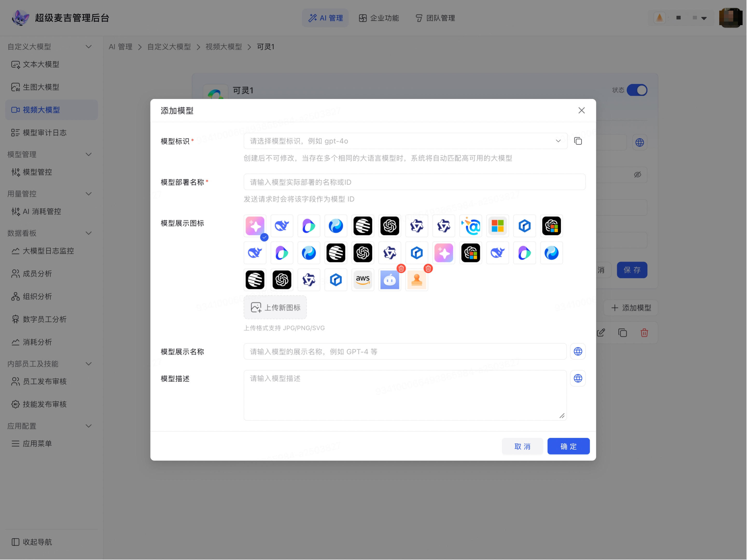
Task: Select the AWS model icon
Action: coord(363,280)
